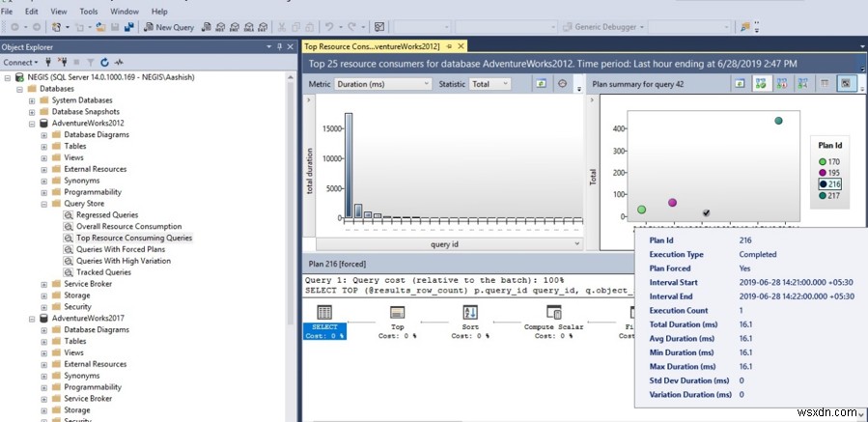Open the Generic Debugger dropdown
868x422 pixels.
(x=602, y=27)
